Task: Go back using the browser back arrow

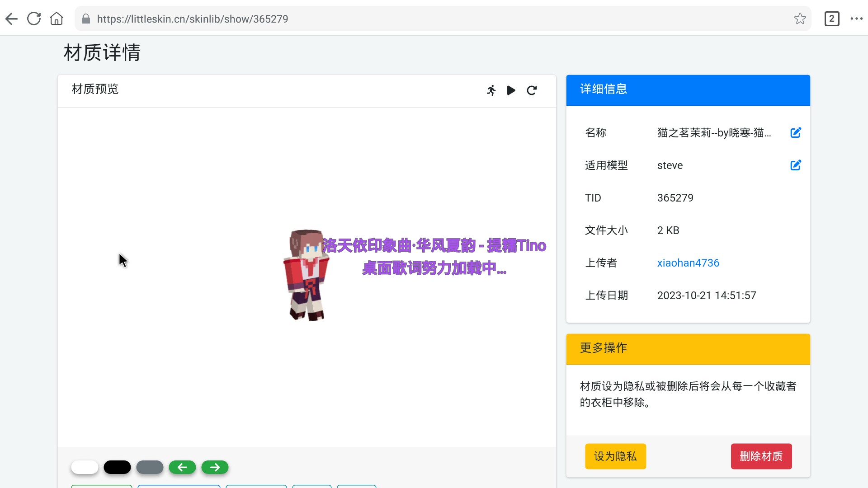Action: coord(12,19)
